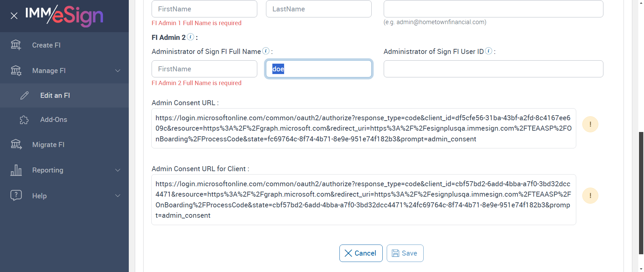Click the Add-Ons puzzle piece icon
The width and height of the screenshot is (644, 272).
pyautogui.click(x=24, y=120)
